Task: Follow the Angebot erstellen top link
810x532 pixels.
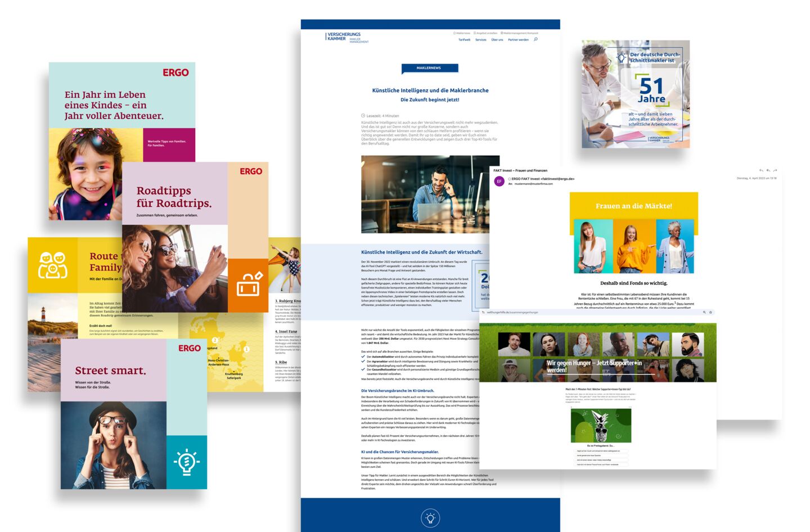Action: [x=486, y=33]
